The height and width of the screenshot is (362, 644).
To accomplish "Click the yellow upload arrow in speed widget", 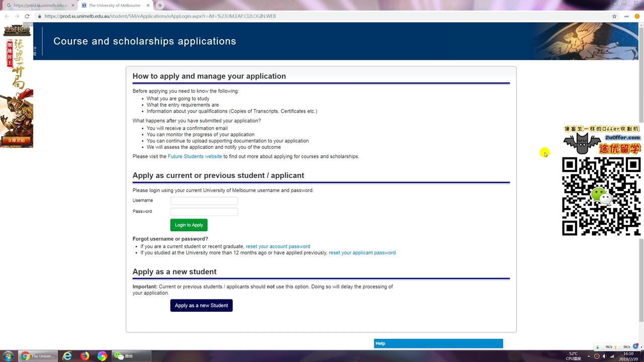I will (x=615, y=347).
